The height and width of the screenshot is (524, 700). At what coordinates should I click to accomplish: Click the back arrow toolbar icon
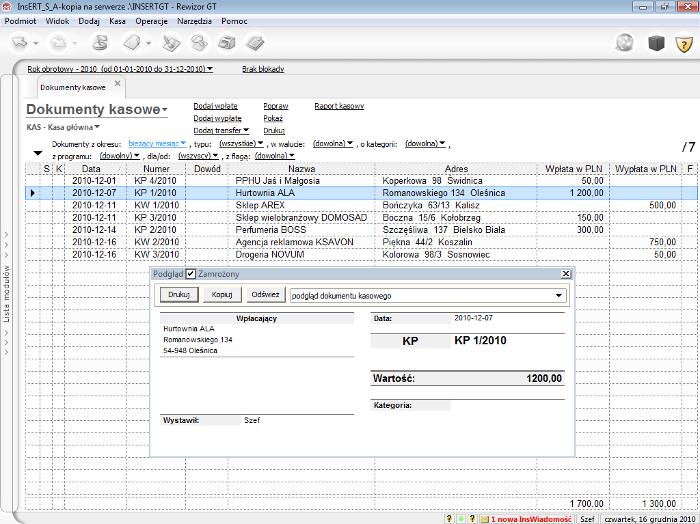pyautogui.click(x=20, y=43)
